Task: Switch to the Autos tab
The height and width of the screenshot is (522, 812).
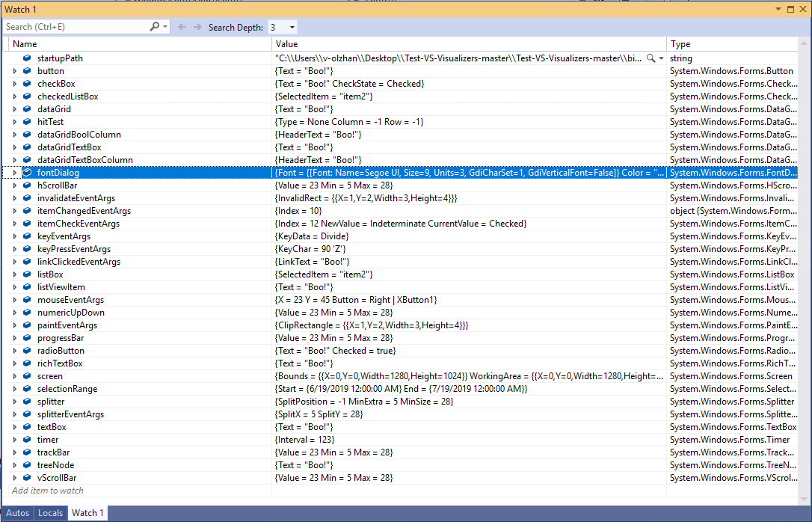Action: pyautogui.click(x=16, y=513)
